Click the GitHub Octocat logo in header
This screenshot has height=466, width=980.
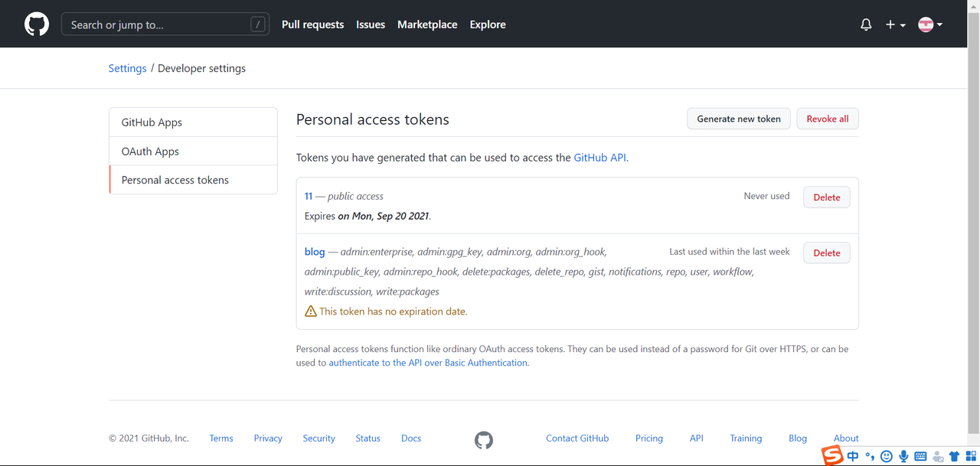pyautogui.click(x=37, y=24)
